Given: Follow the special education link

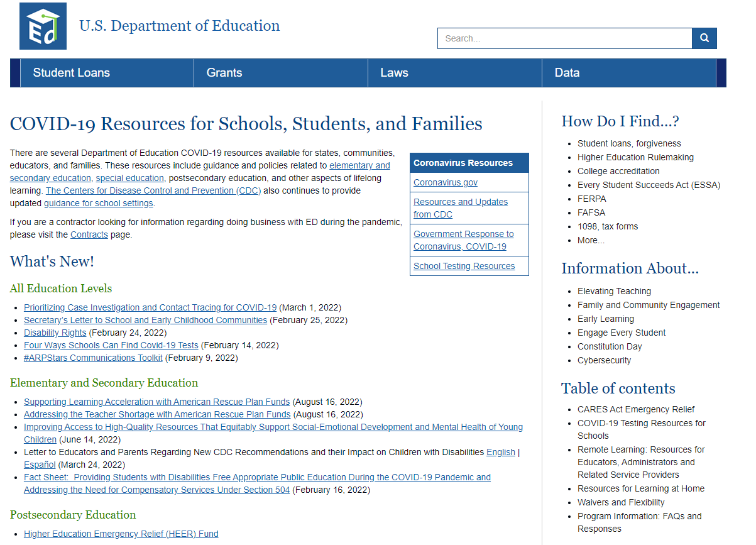Looking at the screenshot, I should click(130, 178).
